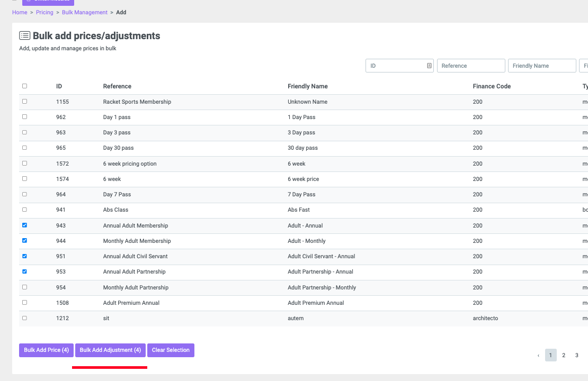The width and height of the screenshot is (588, 381).
Task: Open Bulk Management breadcrumb link
Action: (x=85, y=12)
